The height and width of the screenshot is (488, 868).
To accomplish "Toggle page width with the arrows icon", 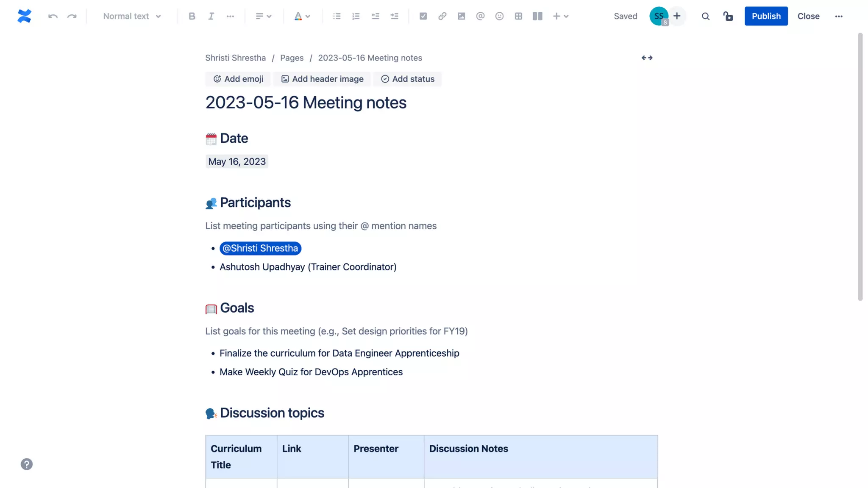I will pyautogui.click(x=647, y=58).
